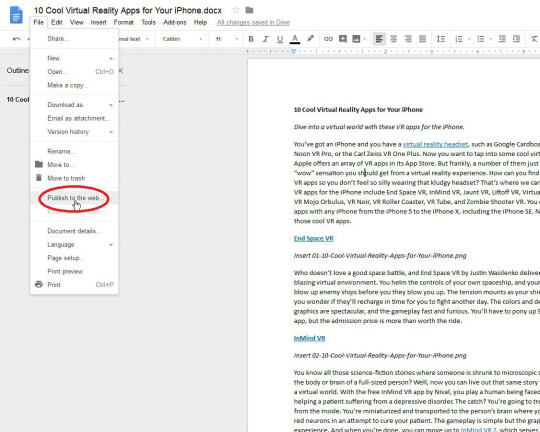Click the Undo arrow in toolbar
The image size is (540, 432).
point(16,39)
